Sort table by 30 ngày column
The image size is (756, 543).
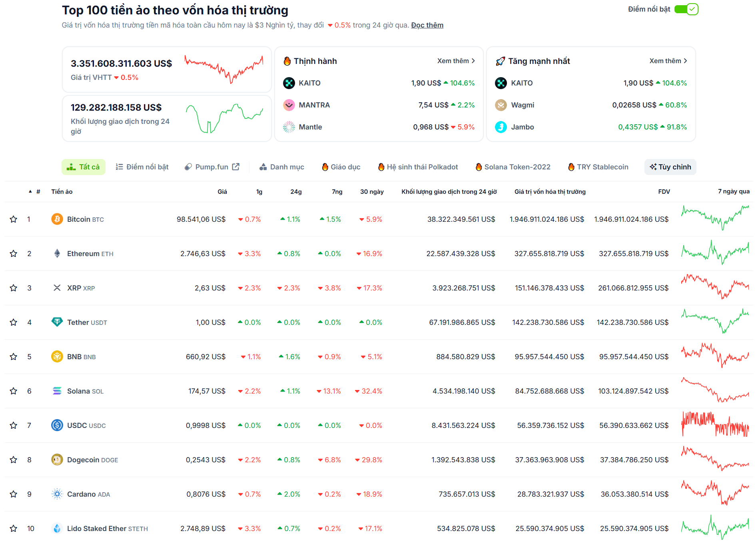pyautogui.click(x=372, y=192)
